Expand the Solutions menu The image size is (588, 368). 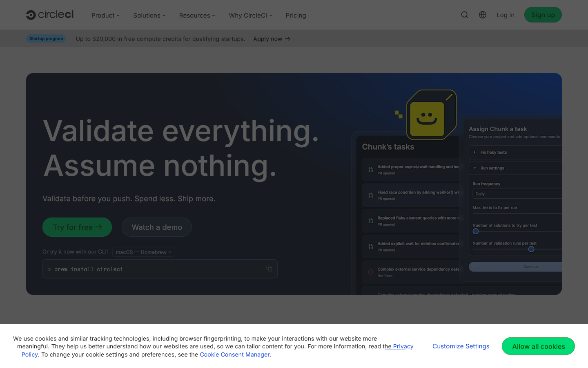click(149, 15)
